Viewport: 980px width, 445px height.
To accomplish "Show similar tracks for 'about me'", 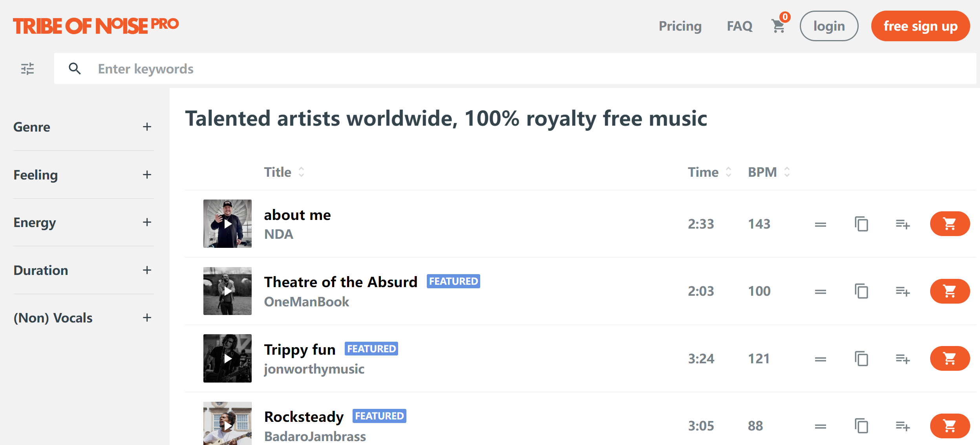I will coord(820,224).
